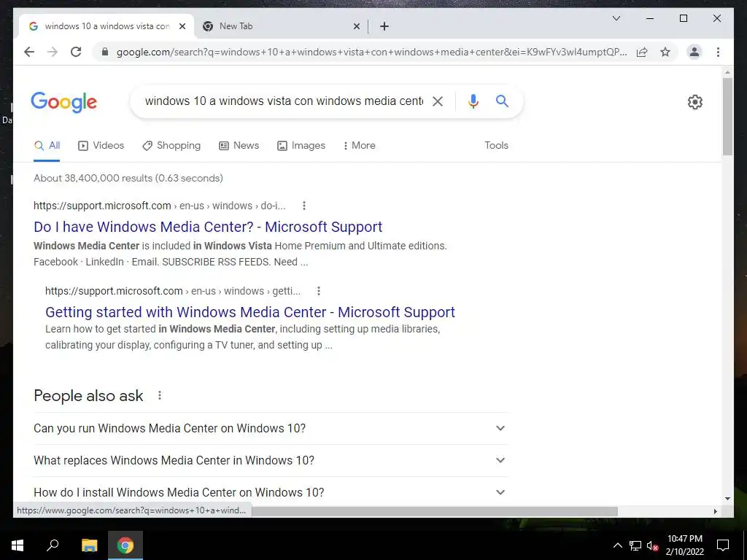This screenshot has height=560, width=747.
Task: Open File Explorer from the taskbar
Action: (x=89, y=545)
